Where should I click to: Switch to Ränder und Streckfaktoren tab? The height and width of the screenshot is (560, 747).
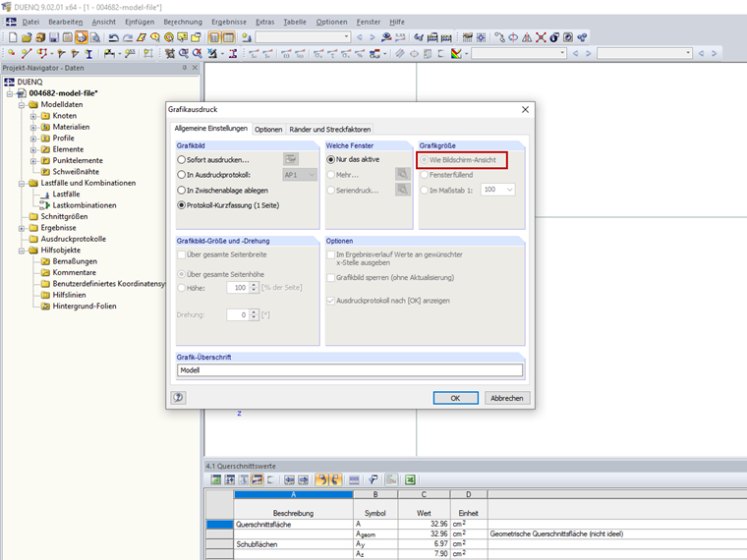click(x=329, y=129)
